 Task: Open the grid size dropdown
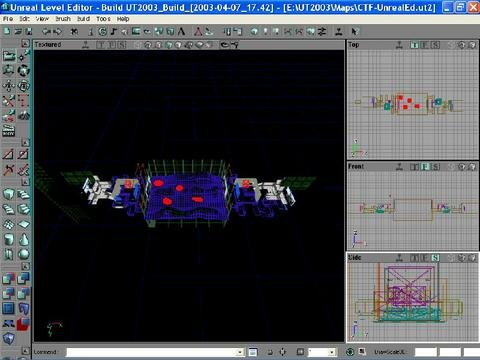click(x=331, y=352)
